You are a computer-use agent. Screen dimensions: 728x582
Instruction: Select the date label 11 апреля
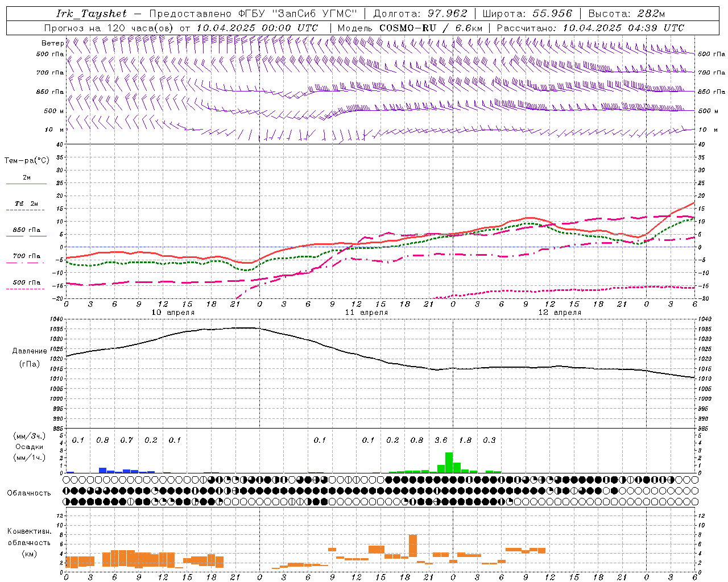click(x=366, y=313)
